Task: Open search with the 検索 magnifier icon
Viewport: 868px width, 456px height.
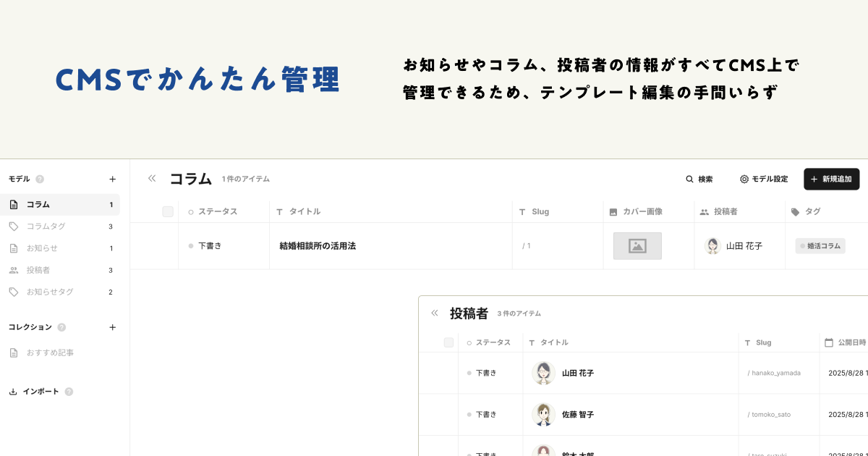Action: 689,179
